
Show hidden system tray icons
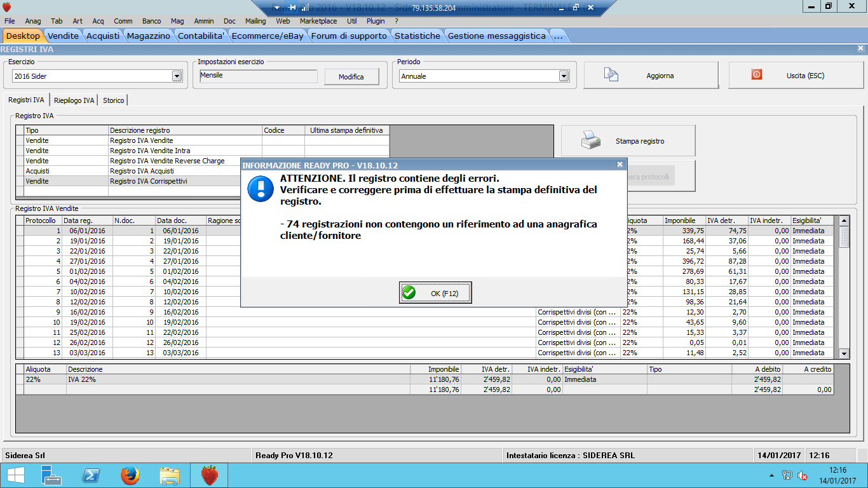coord(771,475)
